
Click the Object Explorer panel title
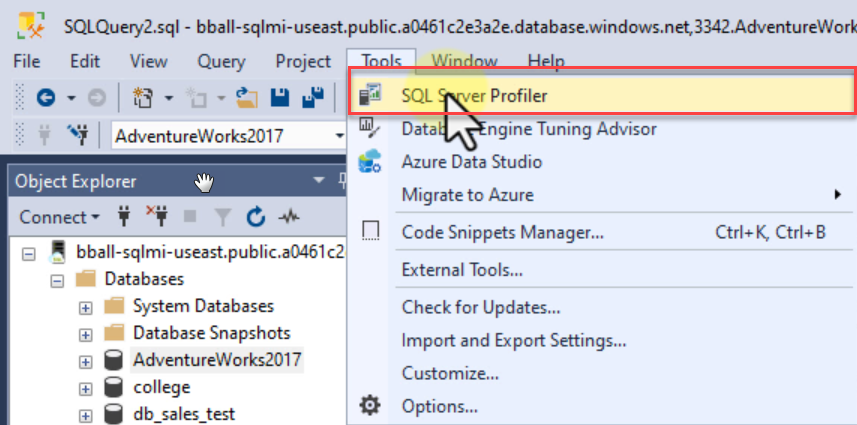click(x=75, y=181)
